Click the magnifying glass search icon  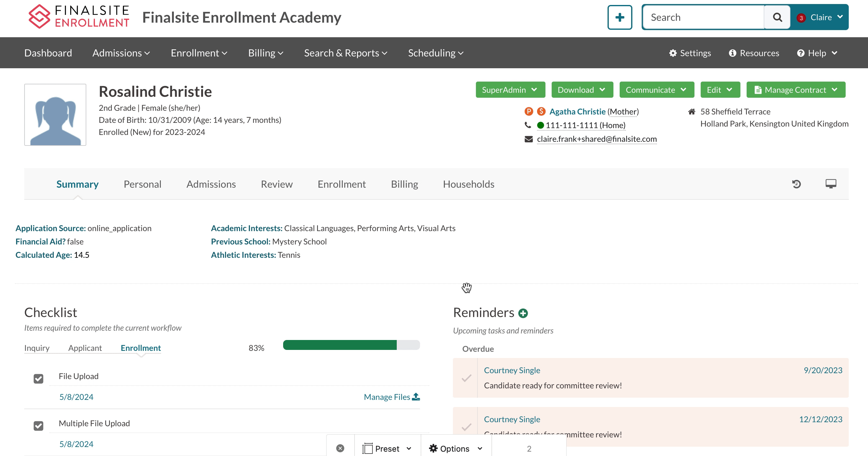coord(777,17)
